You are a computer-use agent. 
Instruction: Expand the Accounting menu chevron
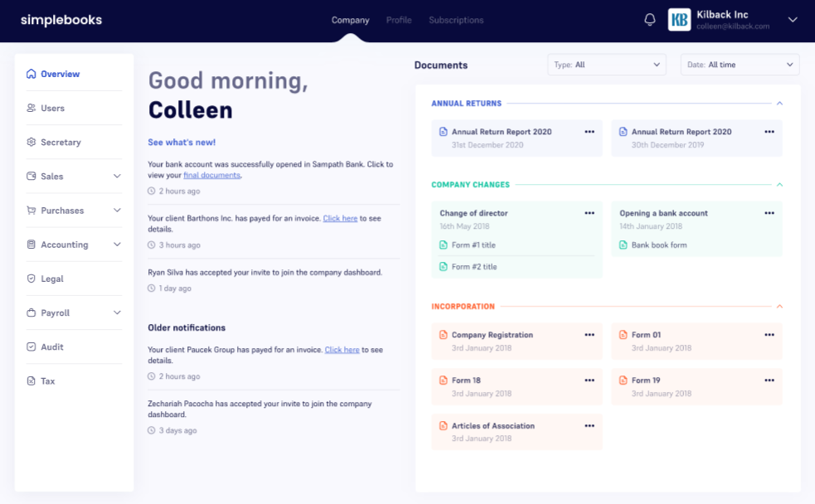(x=117, y=245)
